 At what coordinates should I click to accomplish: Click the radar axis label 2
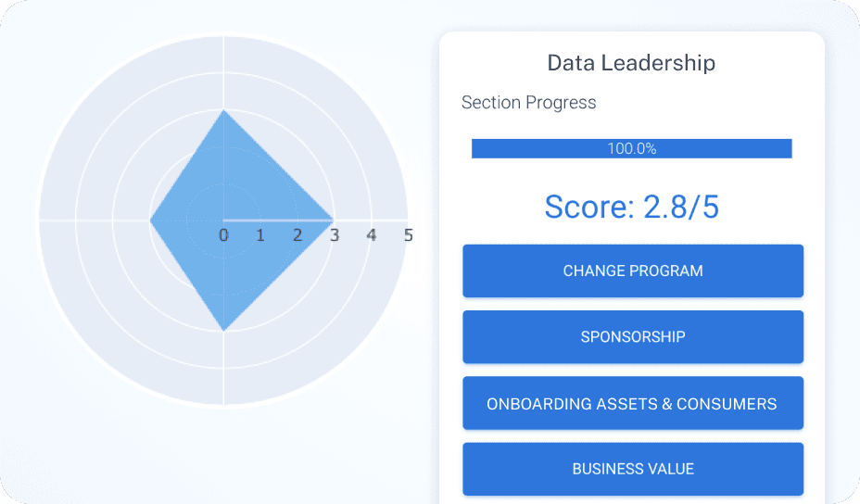point(297,235)
